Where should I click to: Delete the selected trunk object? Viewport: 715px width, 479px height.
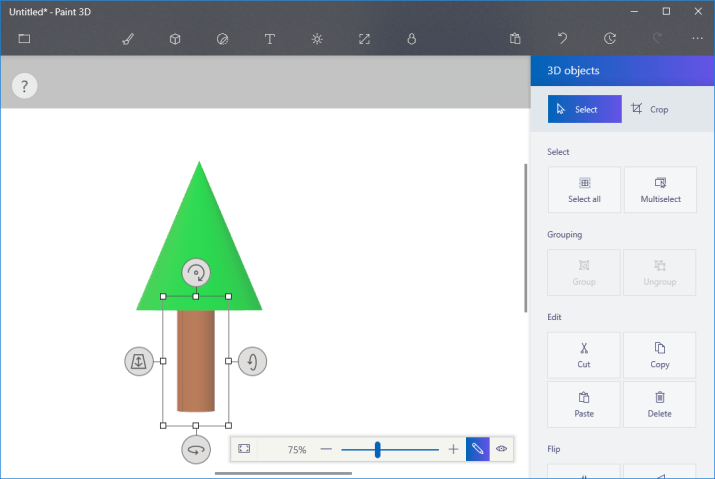tap(660, 404)
